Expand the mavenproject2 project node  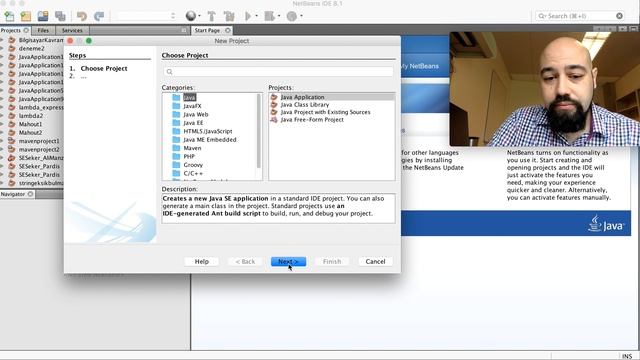tap(2, 149)
